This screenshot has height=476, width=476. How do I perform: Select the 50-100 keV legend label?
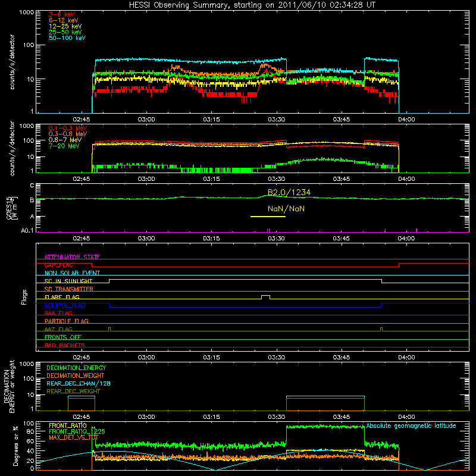coord(67,38)
